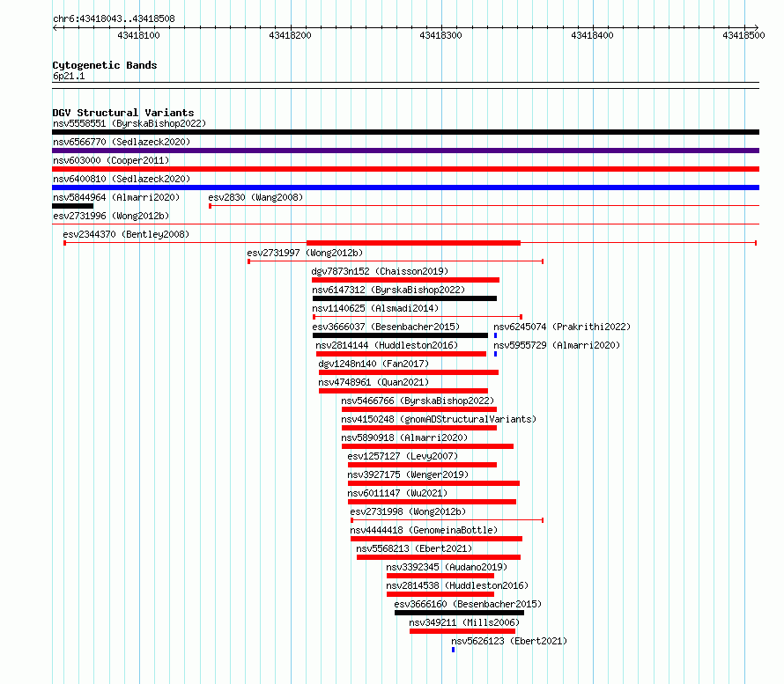
Task: Click the black nsv6147312 variant bar
Action: 404,298
